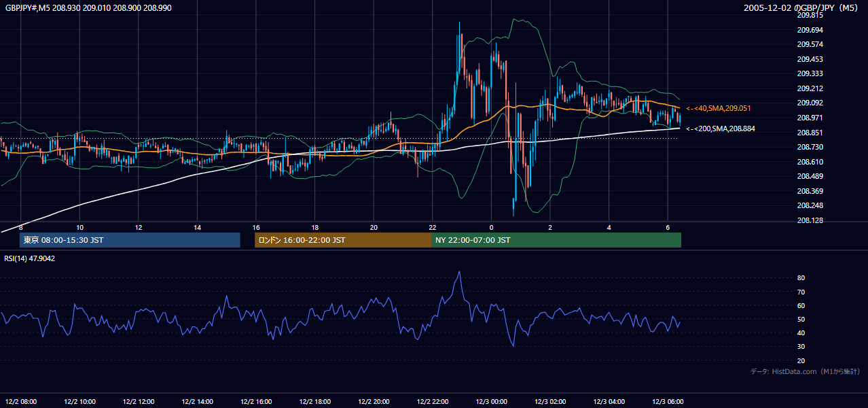
Task: Click the 12/2 08:00 date label
Action: click(x=21, y=401)
